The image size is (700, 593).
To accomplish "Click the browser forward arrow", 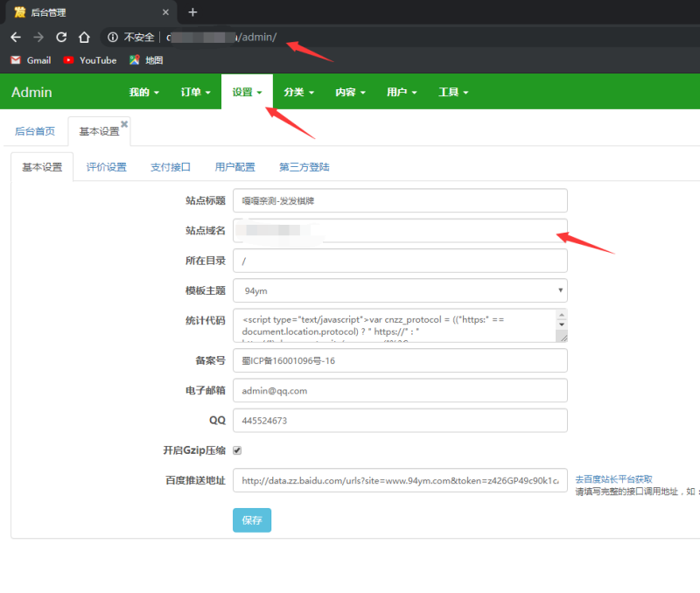I will coord(38,37).
